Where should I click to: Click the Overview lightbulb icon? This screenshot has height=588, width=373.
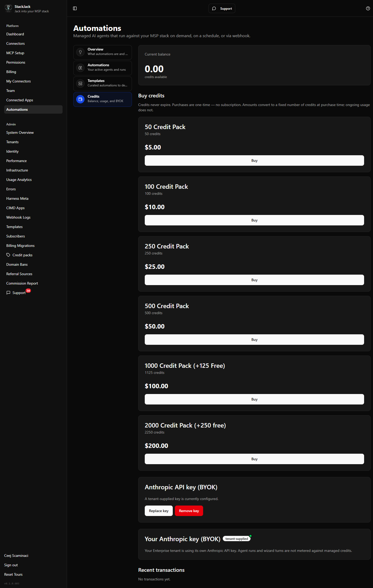[x=80, y=52]
